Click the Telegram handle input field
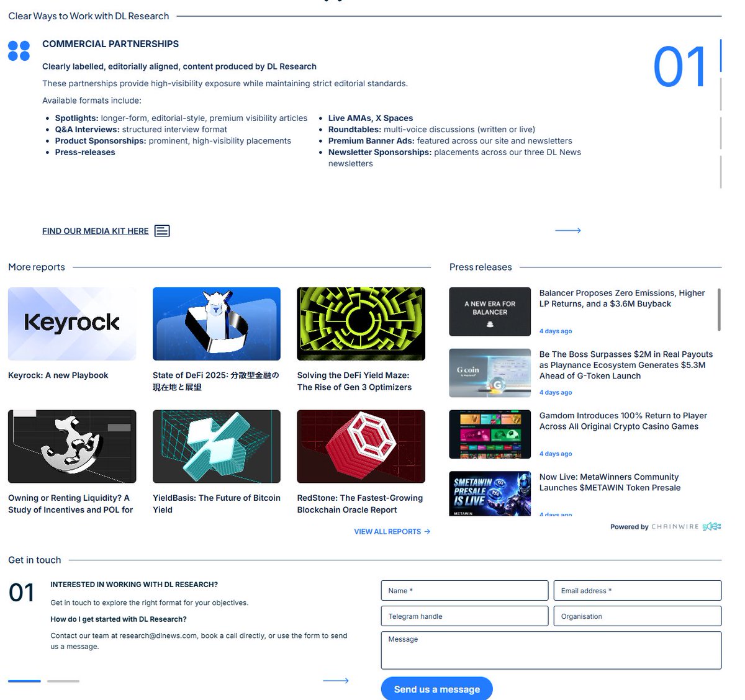 (x=464, y=616)
